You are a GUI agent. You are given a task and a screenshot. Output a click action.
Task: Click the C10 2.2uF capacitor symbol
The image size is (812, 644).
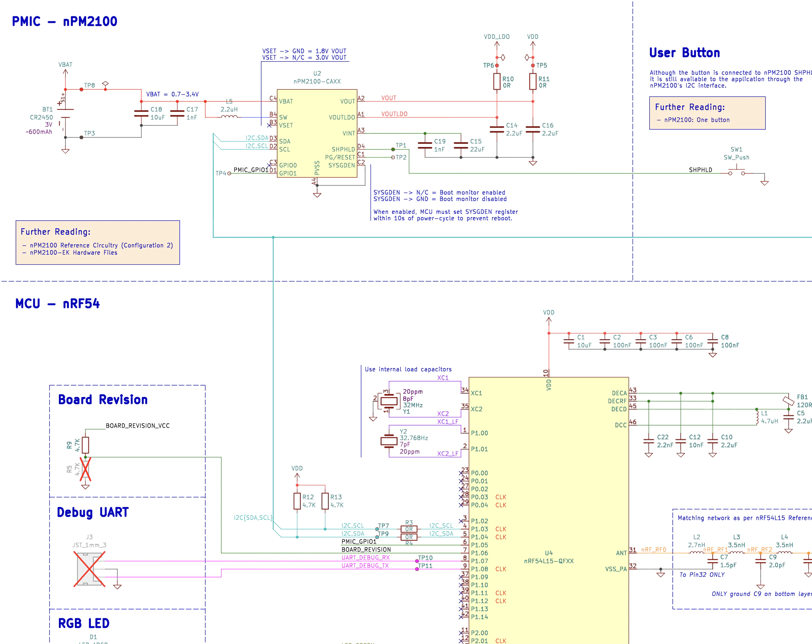713,441
